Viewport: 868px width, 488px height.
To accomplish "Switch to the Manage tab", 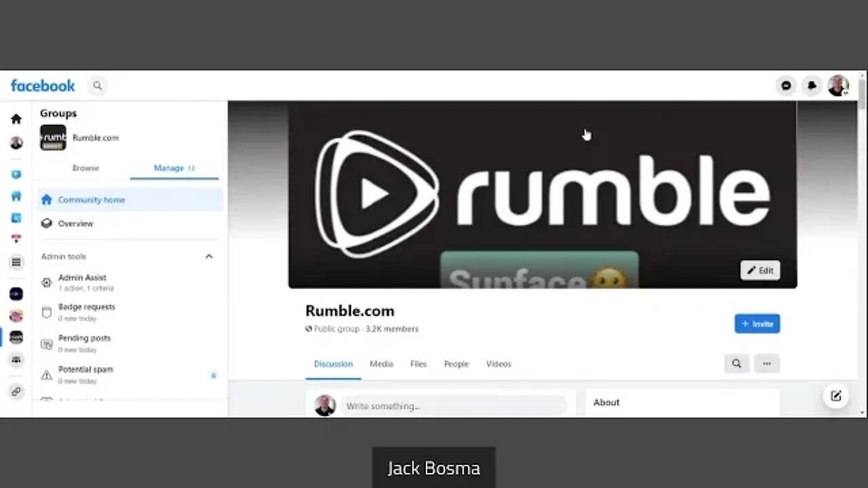I will (174, 168).
